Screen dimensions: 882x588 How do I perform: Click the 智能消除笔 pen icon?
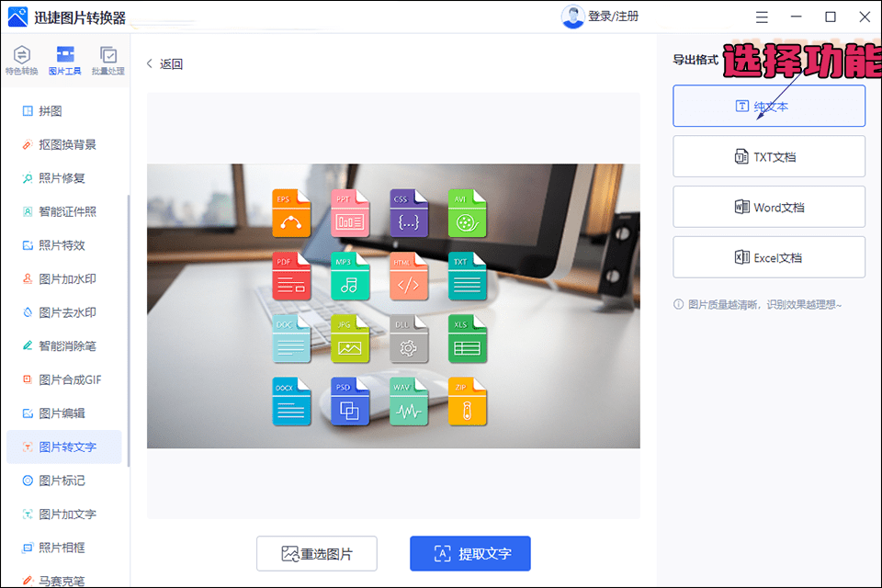[28, 345]
